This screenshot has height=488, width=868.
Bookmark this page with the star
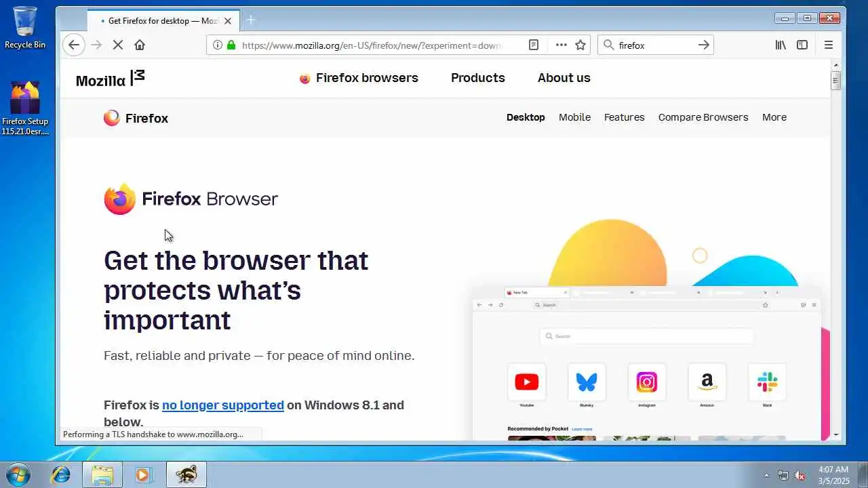point(580,45)
